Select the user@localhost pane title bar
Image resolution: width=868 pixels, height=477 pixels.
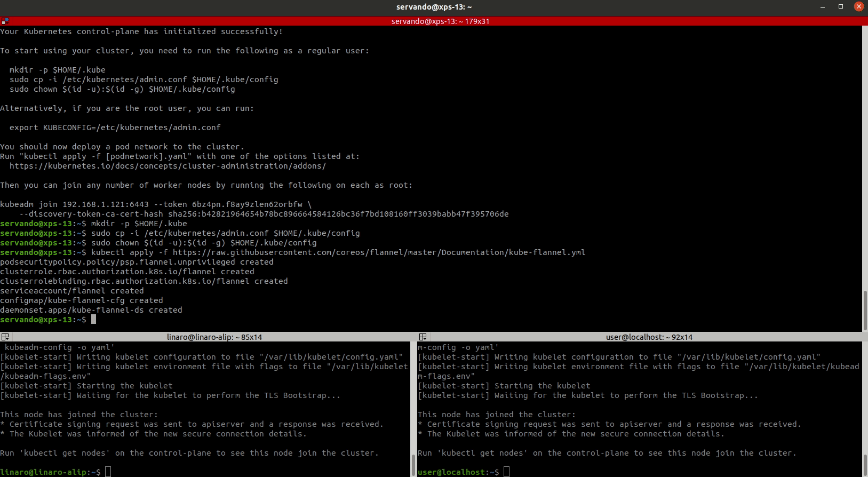click(649, 337)
